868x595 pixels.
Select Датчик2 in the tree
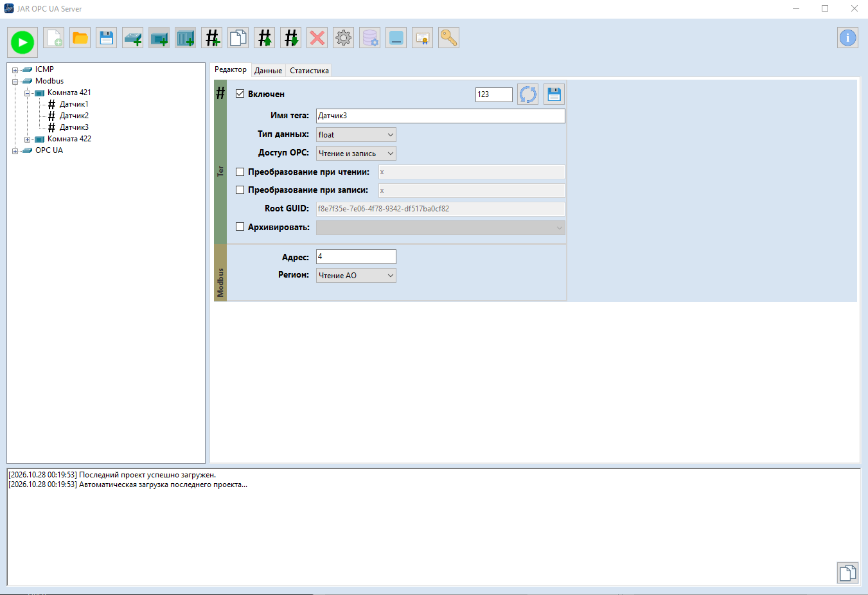74,116
